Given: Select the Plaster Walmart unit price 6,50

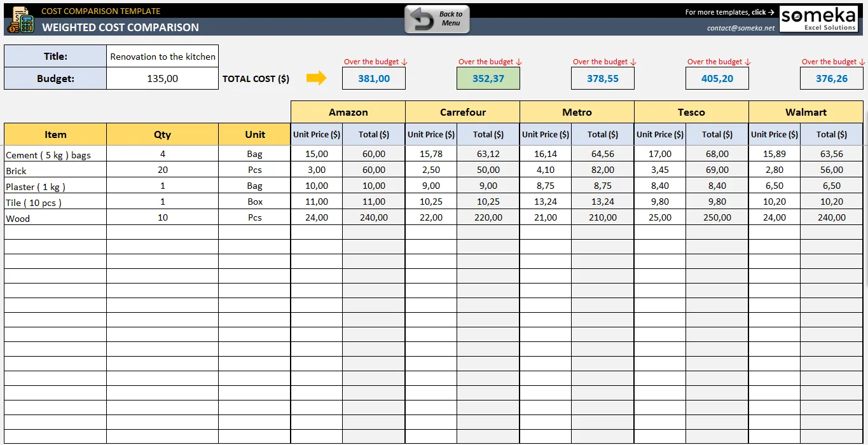Looking at the screenshot, I should (775, 186).
